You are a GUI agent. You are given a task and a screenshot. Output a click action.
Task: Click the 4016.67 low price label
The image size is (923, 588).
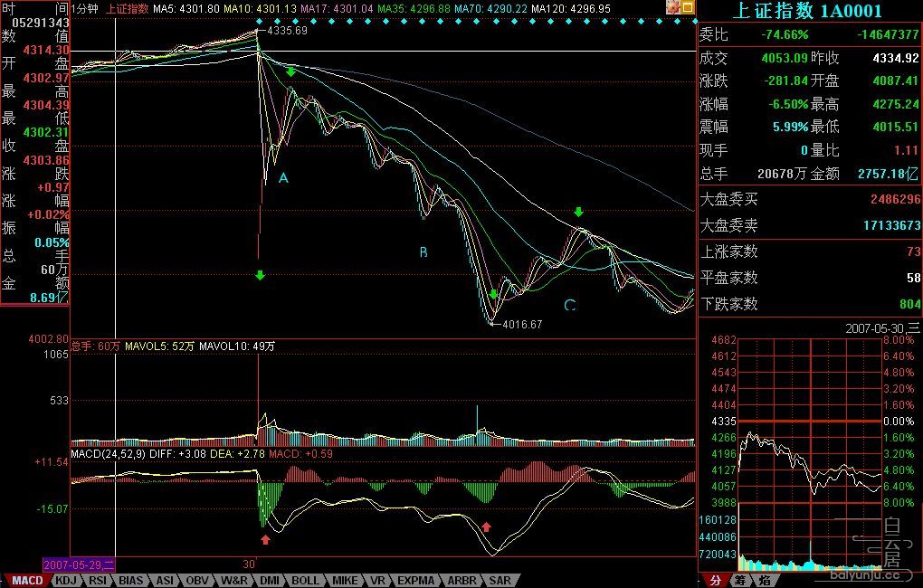522,325
